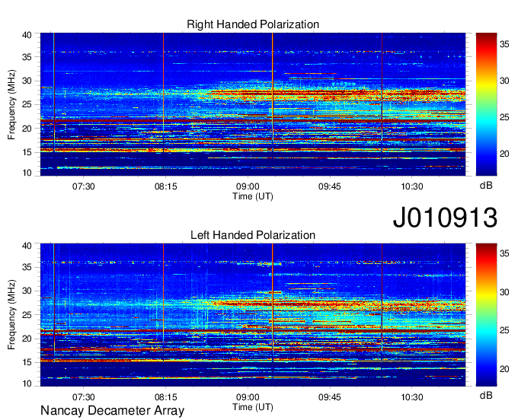Click the 10:30 tick label under top plot
518x420 pixels.
tap(411, 186)
